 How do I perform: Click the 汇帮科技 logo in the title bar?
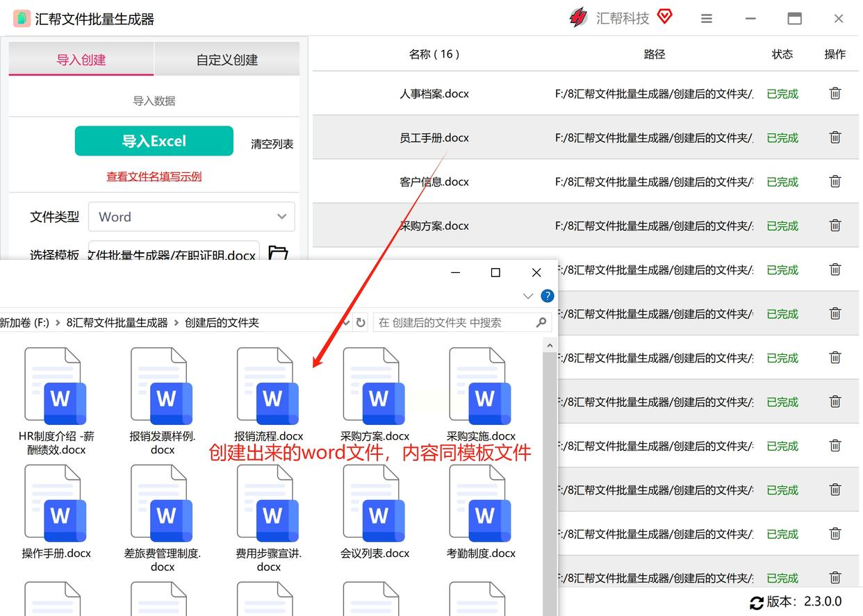[578, 17]
